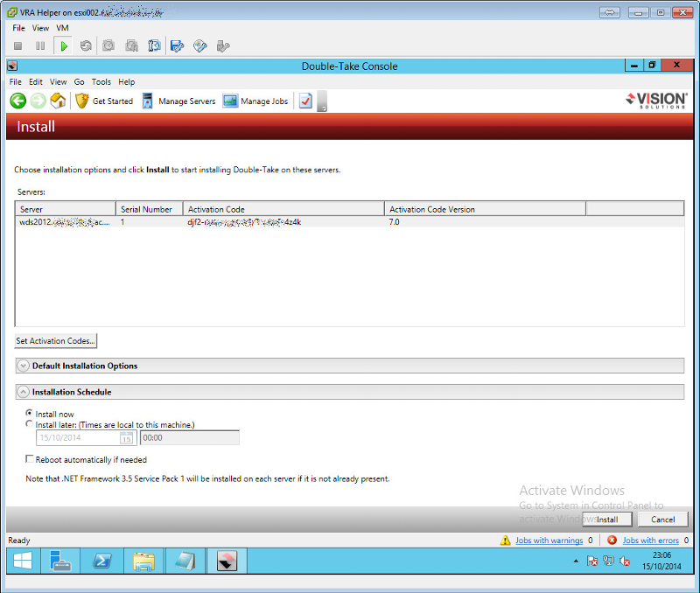Open the Go menu
The image size is (700, 593).
79,82
